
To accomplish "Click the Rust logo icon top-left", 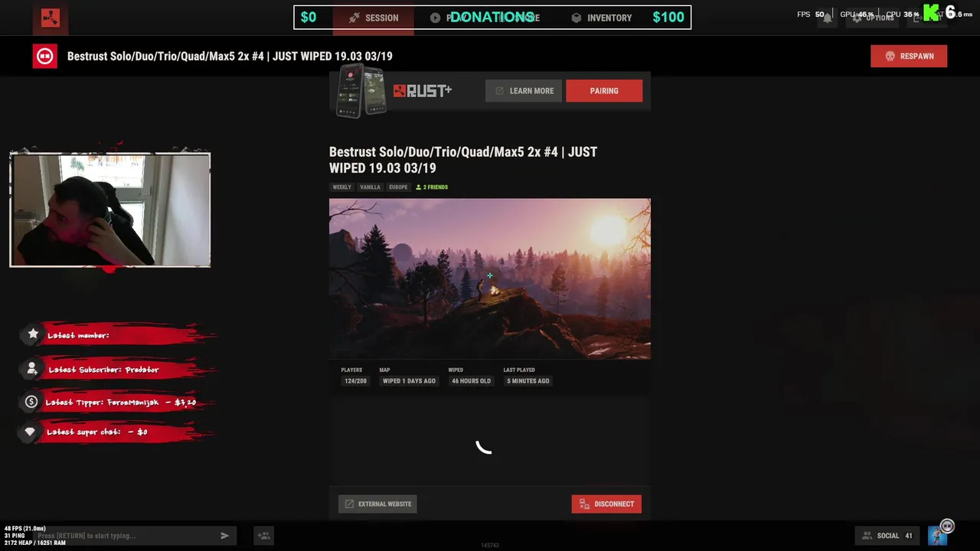I will click(x=50, y=18).
